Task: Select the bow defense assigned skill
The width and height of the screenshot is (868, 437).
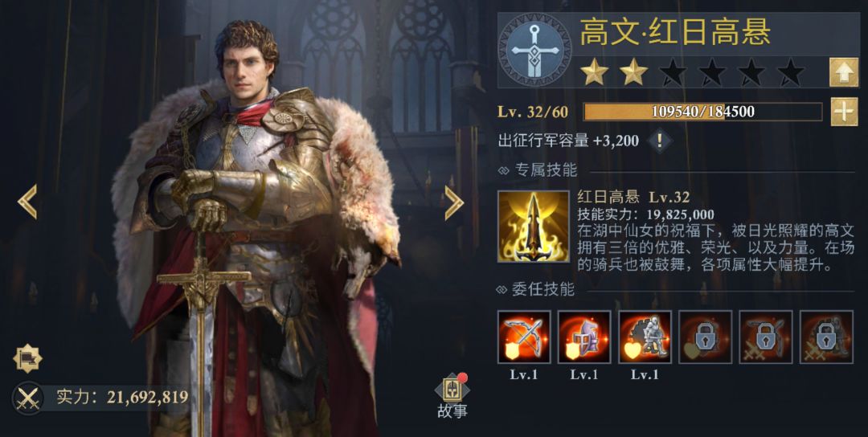Action: (524, 337)
